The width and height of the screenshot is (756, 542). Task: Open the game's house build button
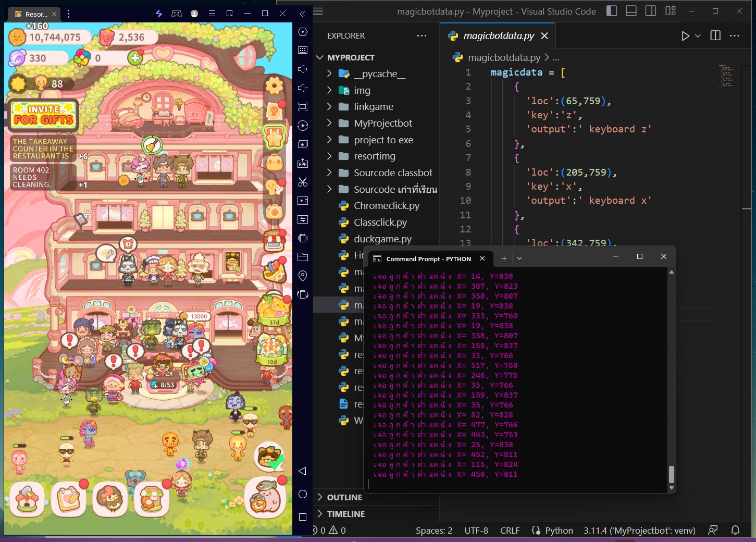click(27, 498)
